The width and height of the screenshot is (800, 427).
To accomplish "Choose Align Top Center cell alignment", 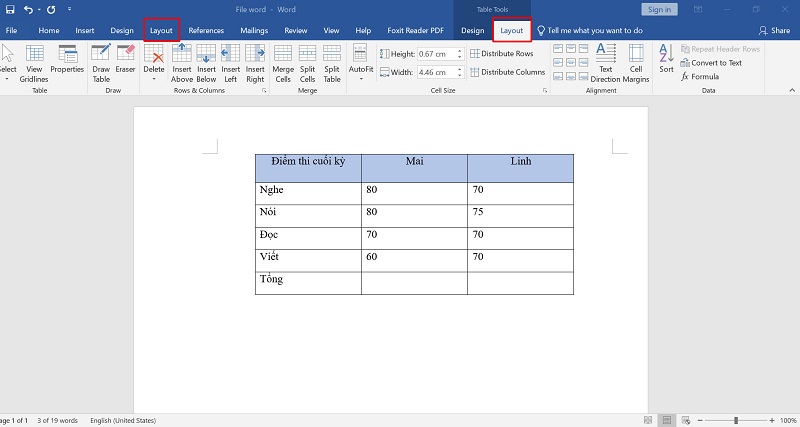I will point(571,49).
